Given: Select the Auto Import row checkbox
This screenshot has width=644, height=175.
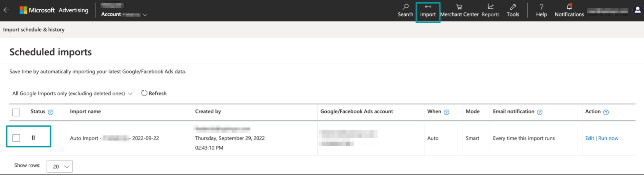Looking at the screenshot, I should click(x=16, y=138).
